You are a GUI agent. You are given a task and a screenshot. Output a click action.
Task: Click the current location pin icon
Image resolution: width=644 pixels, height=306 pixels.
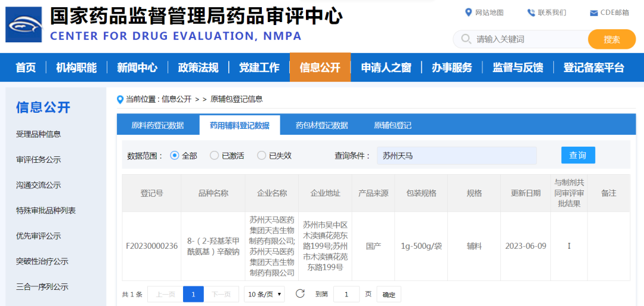(x=120, y=99)
